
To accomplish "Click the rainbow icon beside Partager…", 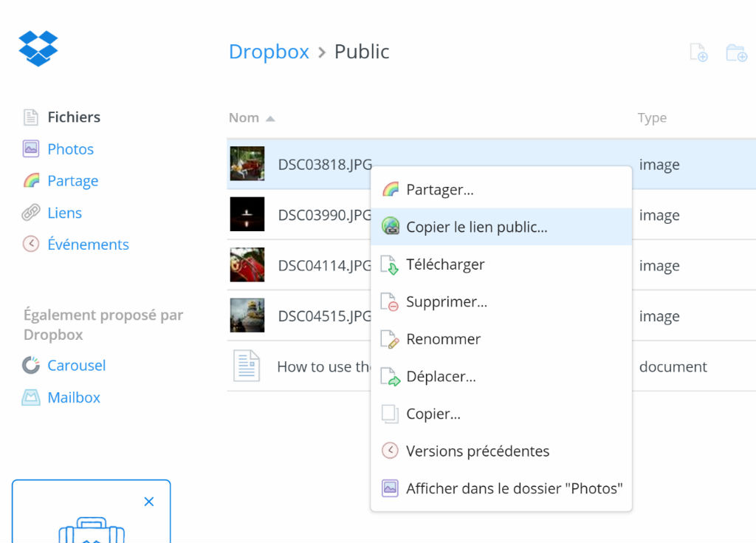I will 391,189.
